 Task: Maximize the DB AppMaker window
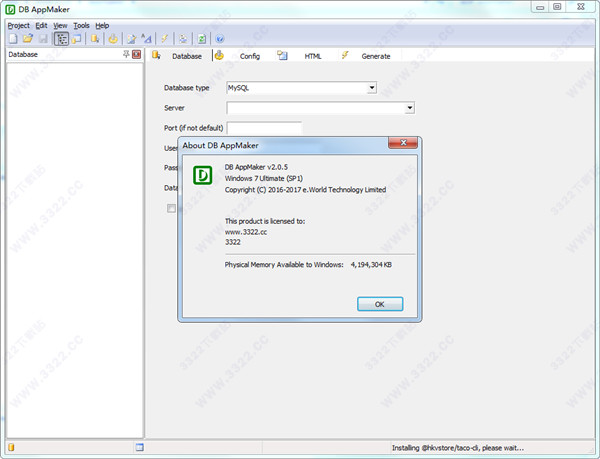pos(557,7)
